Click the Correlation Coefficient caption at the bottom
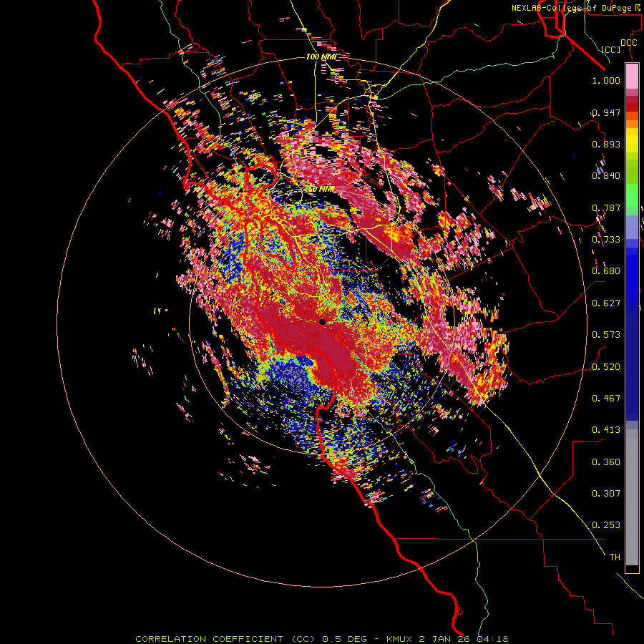Screen dimensions: 644x644 pos(322,639)
